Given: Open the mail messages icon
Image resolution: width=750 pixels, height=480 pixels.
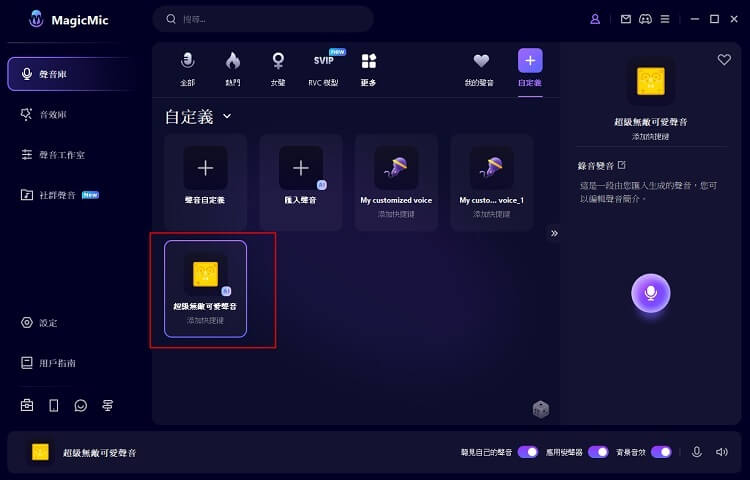Looking at the screenshot, I should tap(626, 19).
